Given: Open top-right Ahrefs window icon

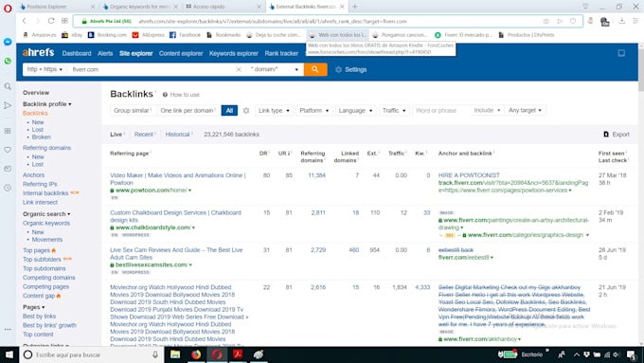Looking at the screenshot, I should [621, 53].
